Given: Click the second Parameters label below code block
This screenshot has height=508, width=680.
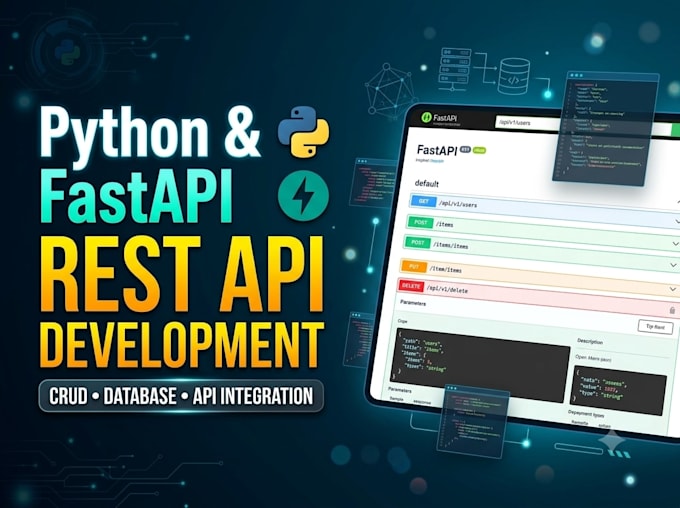Looking at the screenshot, I should click(x=400, y=390).
